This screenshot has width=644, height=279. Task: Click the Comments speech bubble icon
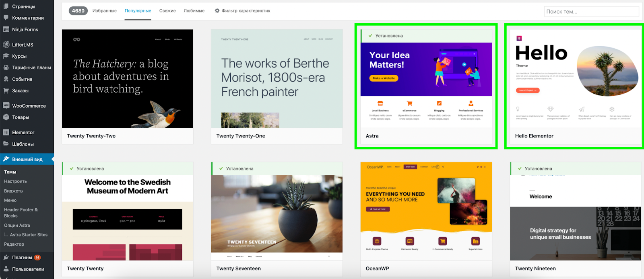click(6, 18)
